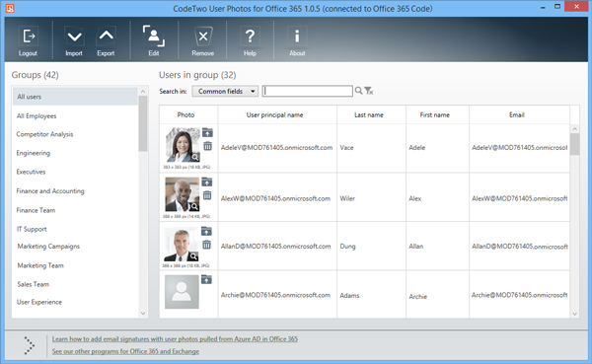Click Archie's placeholder photo thumbnail
This screenshot has width=592, height=364.
(x=182, y=292)
